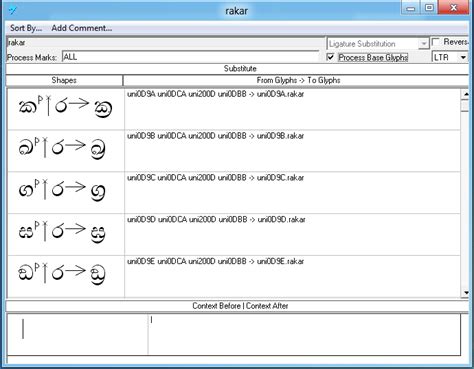Viewport: 474px width, 369px height.
Task: Minimize the rakar window
Action: [411, 8]
